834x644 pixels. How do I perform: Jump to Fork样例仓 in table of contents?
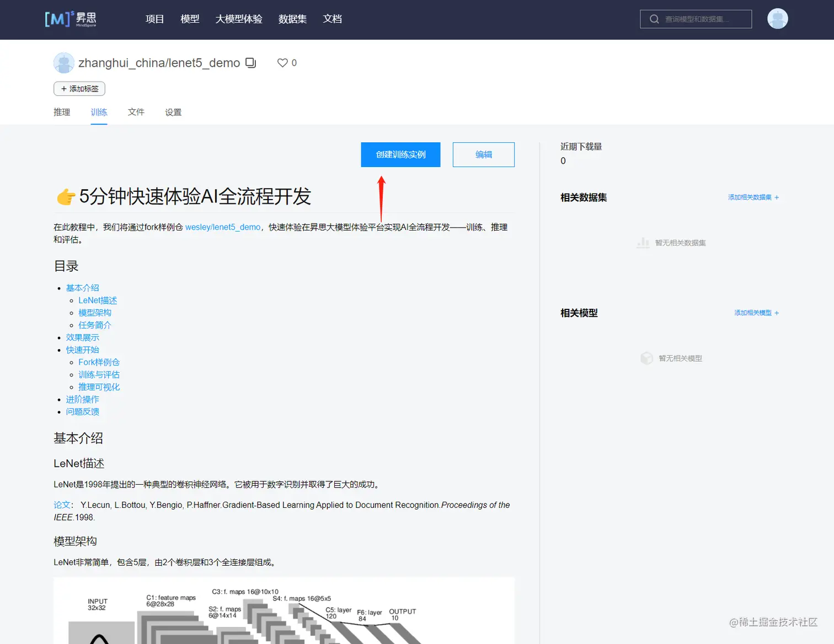[99, 362]
